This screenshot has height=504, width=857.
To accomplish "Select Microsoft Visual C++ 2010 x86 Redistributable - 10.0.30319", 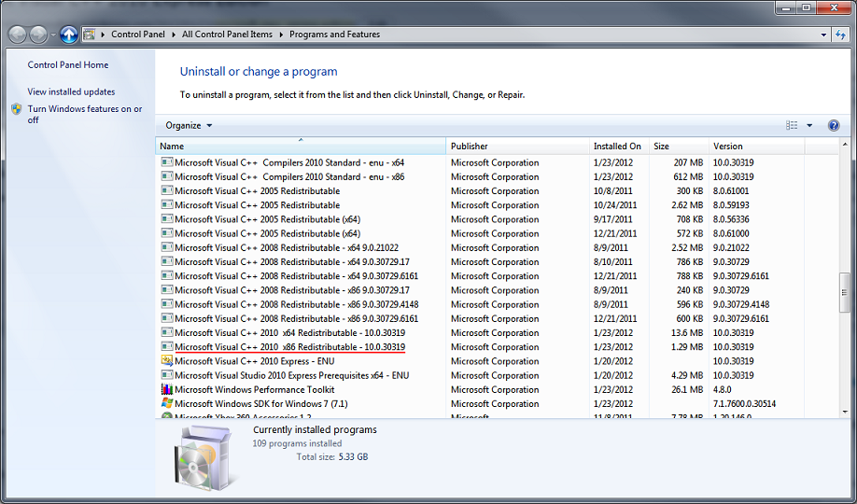I will (x=289, y=346).
